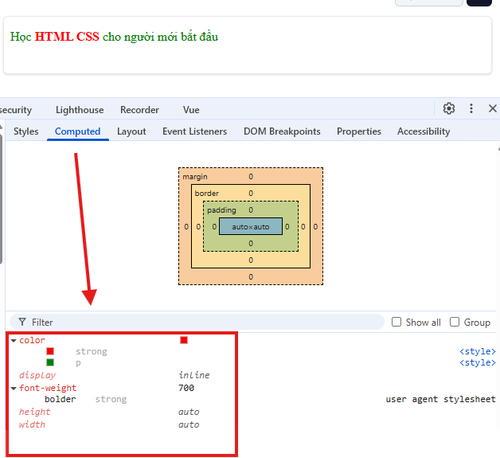Click the auto×auto content box
Screen dimensions: 500x458
[x=251, y=227]
